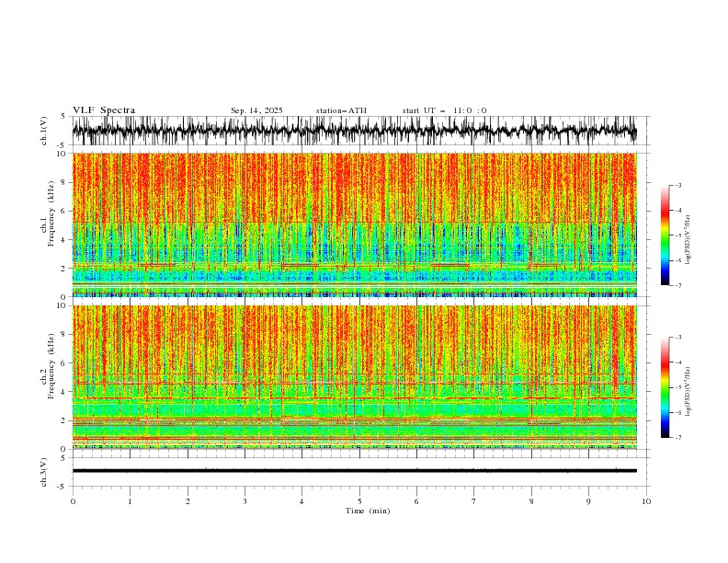Click tick label "7" on time axis
Viewport: 728px width, 563px height.
click(474, 501)
